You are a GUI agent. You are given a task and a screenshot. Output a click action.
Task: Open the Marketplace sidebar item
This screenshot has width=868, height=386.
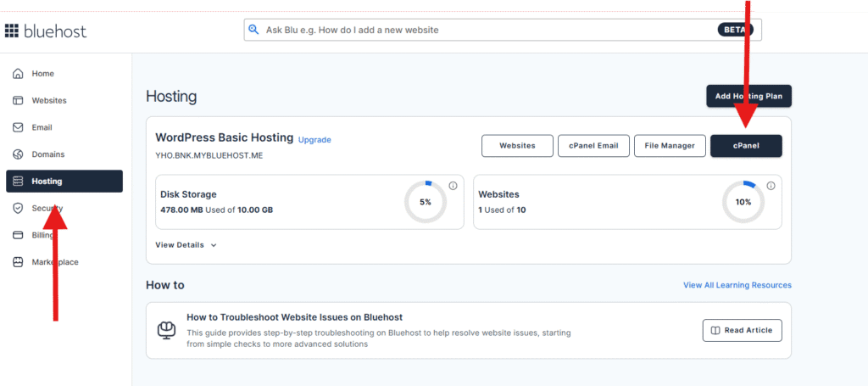pos(64,262)
